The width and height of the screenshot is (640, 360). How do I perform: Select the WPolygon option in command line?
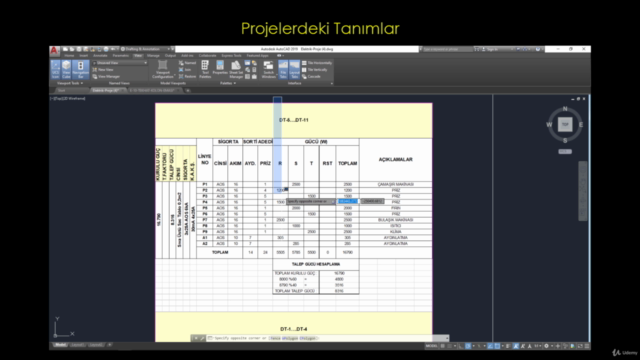tap(290, 338)
